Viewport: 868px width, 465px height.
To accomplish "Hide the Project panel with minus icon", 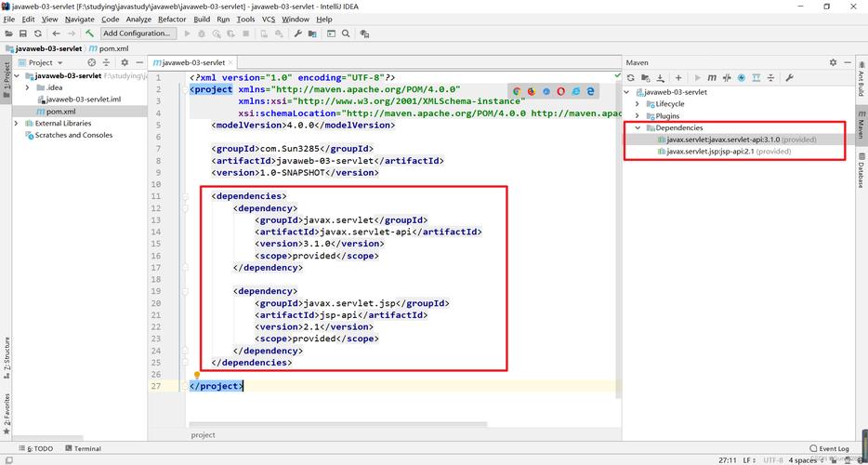I will (x=139, y=62).
